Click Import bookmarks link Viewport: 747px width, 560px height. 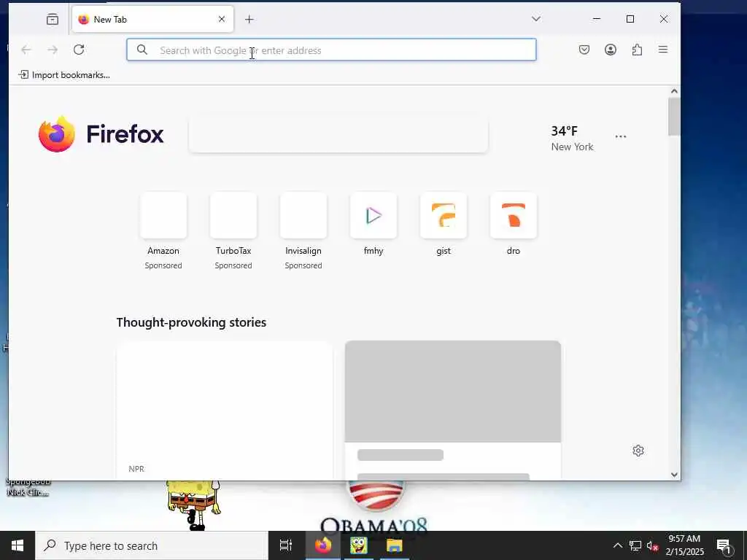point(64,75)
